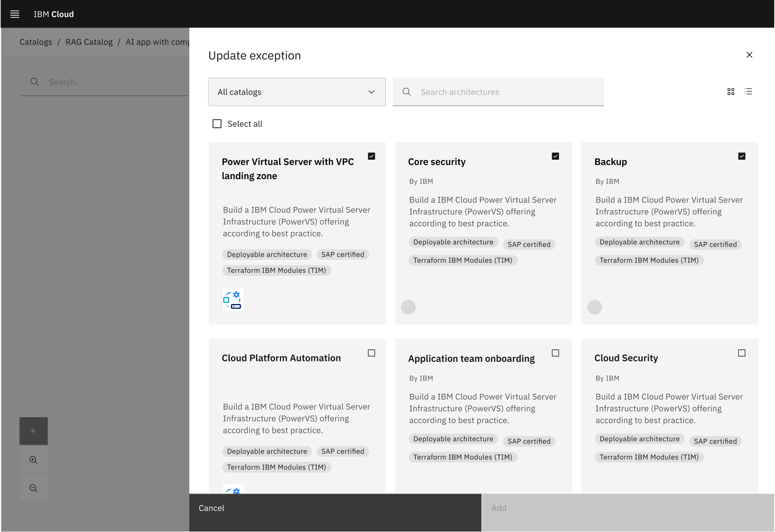
Task: Click the zoom out magnifier icon
Action: (x=34, y=488)
